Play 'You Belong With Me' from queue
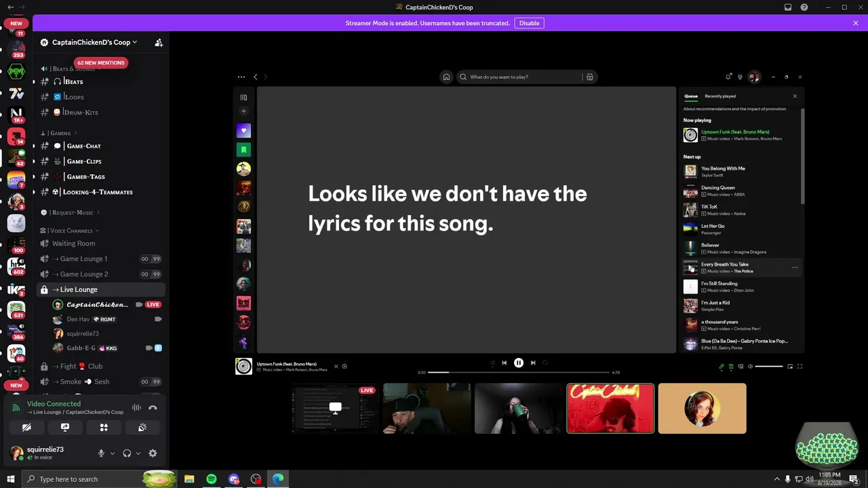This screenshot has width=868, height=488. click(742, 171)
